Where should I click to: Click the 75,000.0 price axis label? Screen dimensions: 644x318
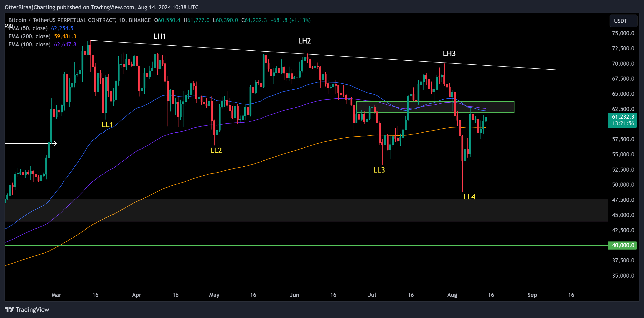[623, 33]
